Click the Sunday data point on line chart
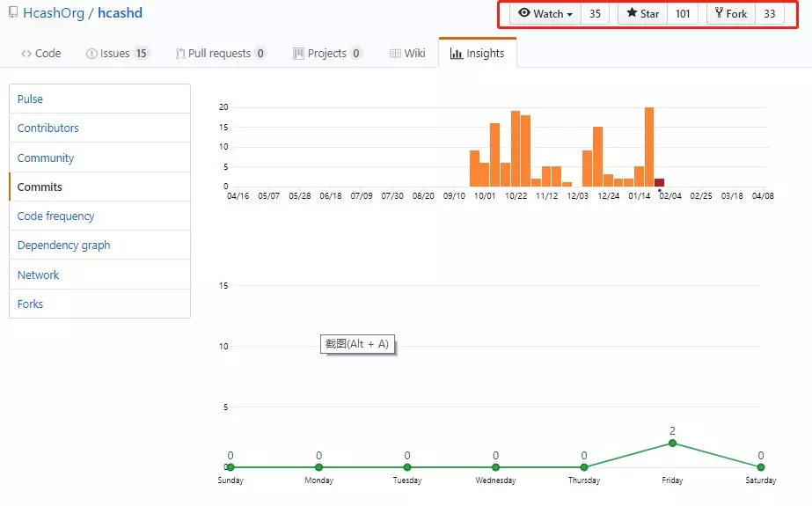This screenshot has width=812, height=506. 230,467
